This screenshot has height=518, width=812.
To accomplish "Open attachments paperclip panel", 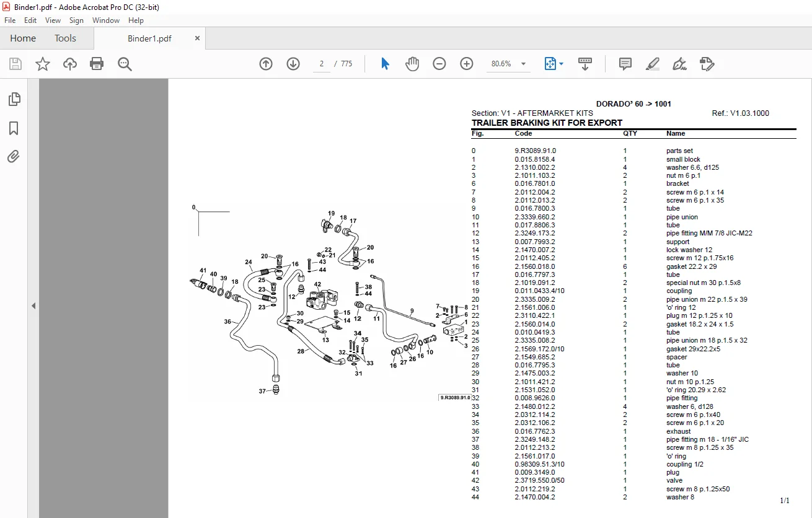I will pyautogui.click(x=14, y=156).
